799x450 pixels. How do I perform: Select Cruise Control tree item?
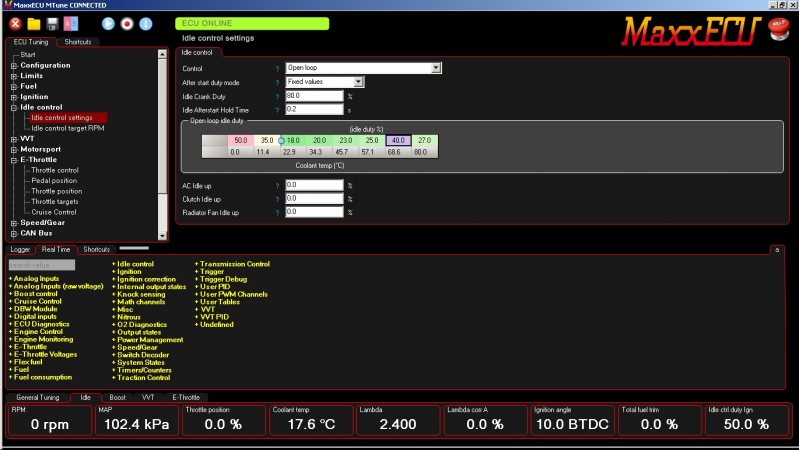[54, 212]
